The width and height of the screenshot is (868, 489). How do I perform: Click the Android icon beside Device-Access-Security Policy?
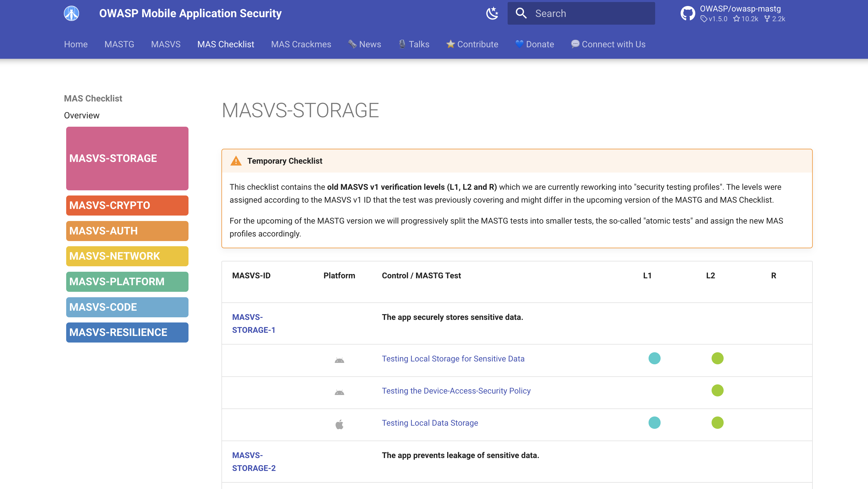[x=339, y=392]
